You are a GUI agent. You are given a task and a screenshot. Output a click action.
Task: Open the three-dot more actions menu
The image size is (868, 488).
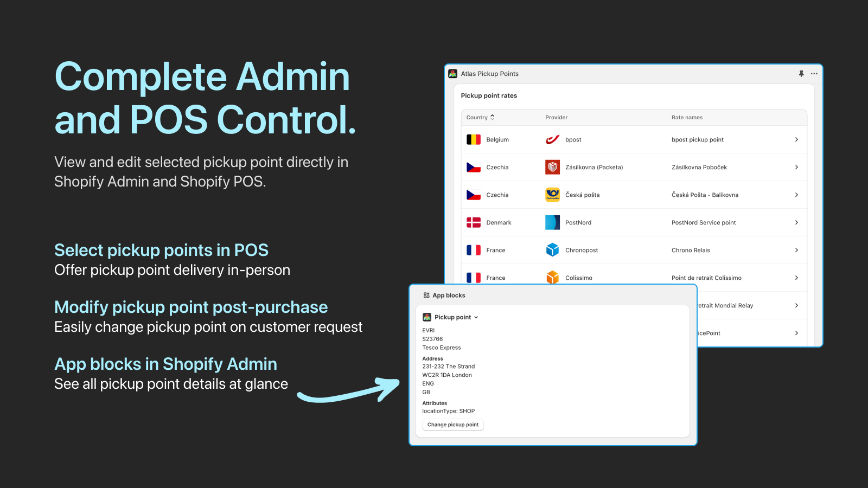pos(814,74)
